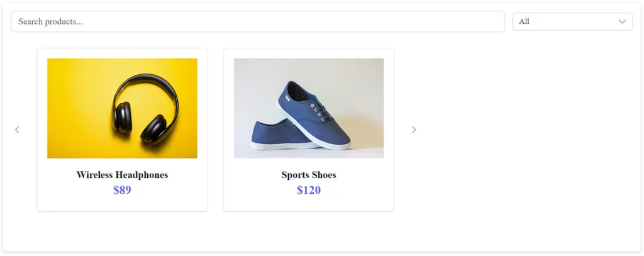This screenshot has width=644, height=256.
Task: Click the Wireless Headphones title
Action: [x=122, y=175]
